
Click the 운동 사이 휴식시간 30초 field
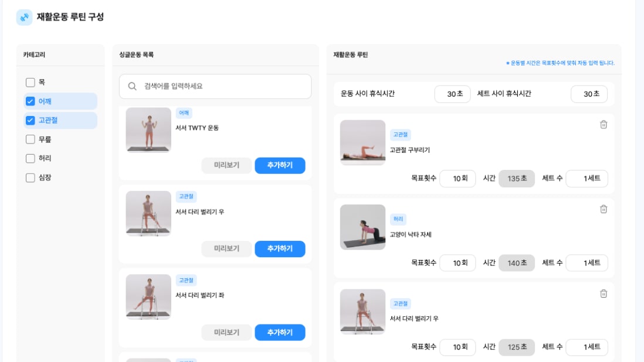[452, 94]
